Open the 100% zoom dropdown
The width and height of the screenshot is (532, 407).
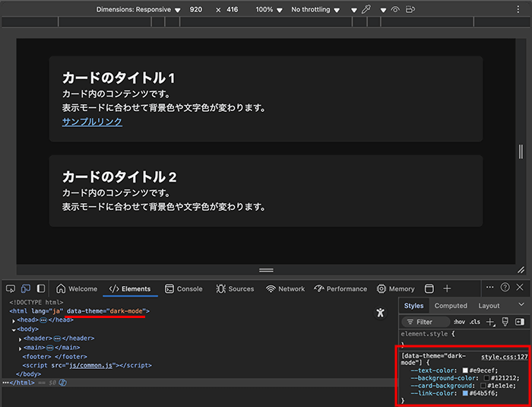pos(269,10)
